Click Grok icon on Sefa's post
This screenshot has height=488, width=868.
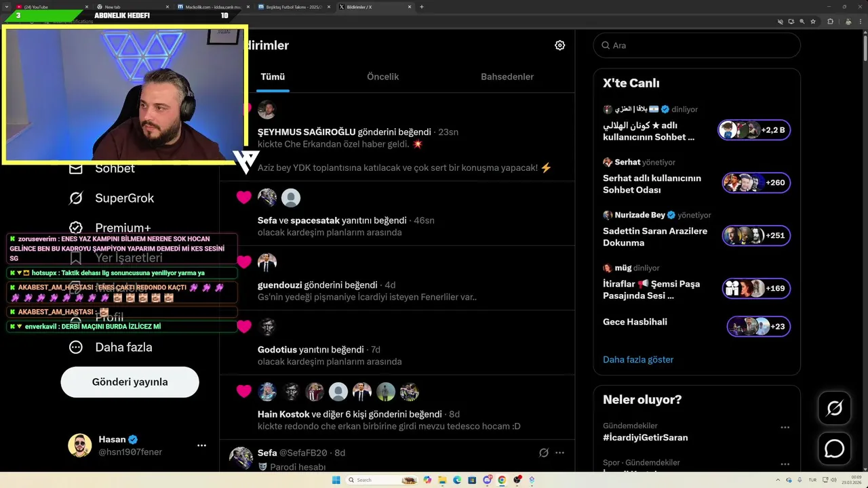[543, 453]
